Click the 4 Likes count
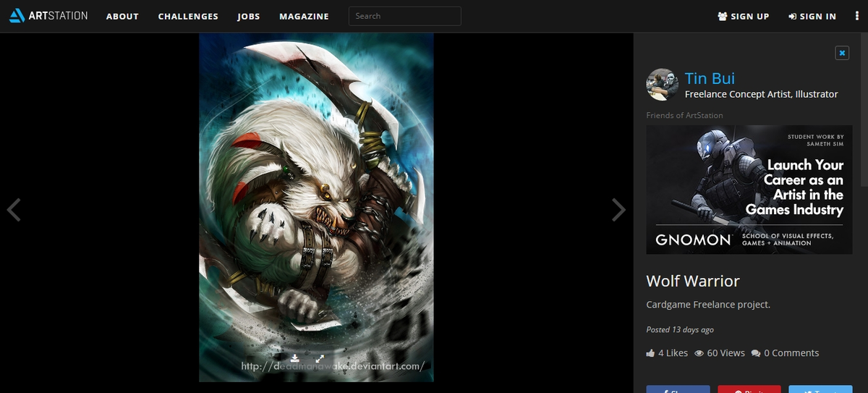 tap(673, 353)
